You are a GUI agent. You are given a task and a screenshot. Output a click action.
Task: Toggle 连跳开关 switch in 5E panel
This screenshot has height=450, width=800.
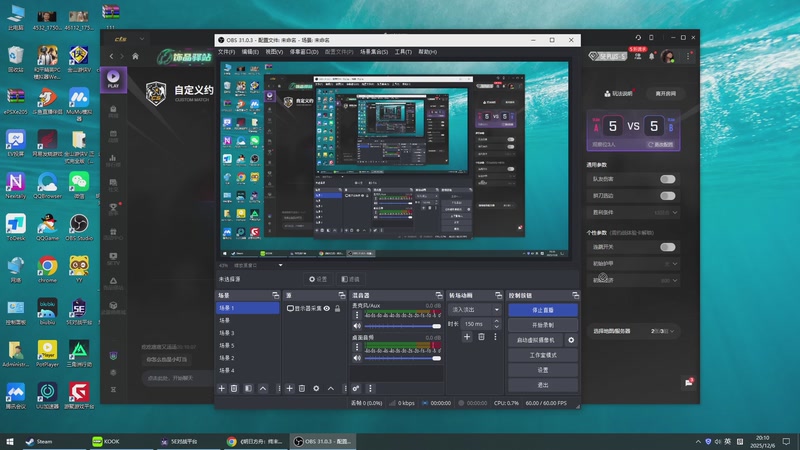pos(667,247)
